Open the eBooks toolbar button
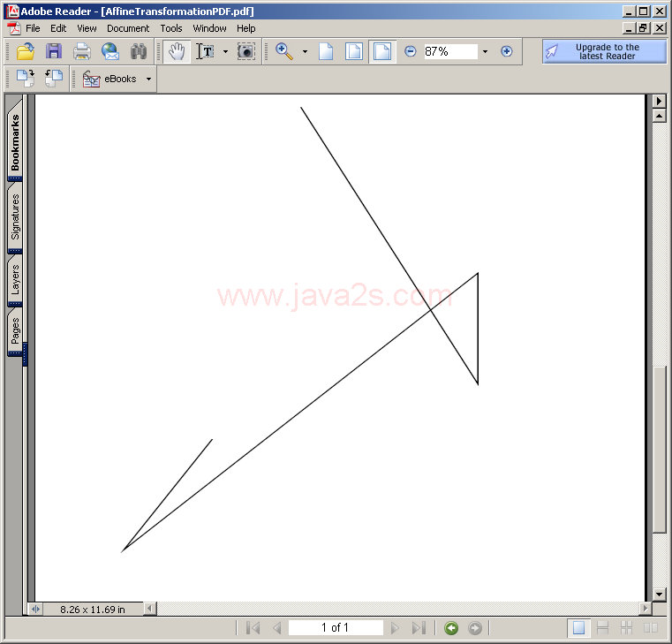 pos(109,79)
